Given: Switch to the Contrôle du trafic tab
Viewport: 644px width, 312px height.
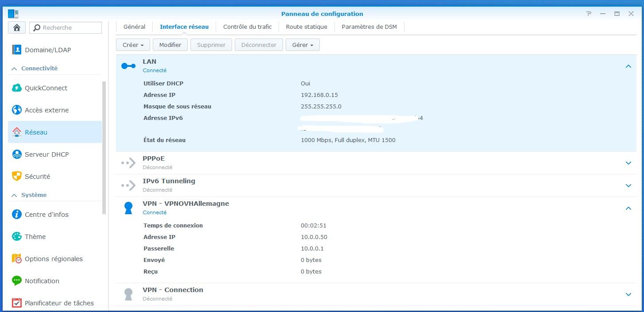Looking at the screenshot, I should [x=247, y=27].
